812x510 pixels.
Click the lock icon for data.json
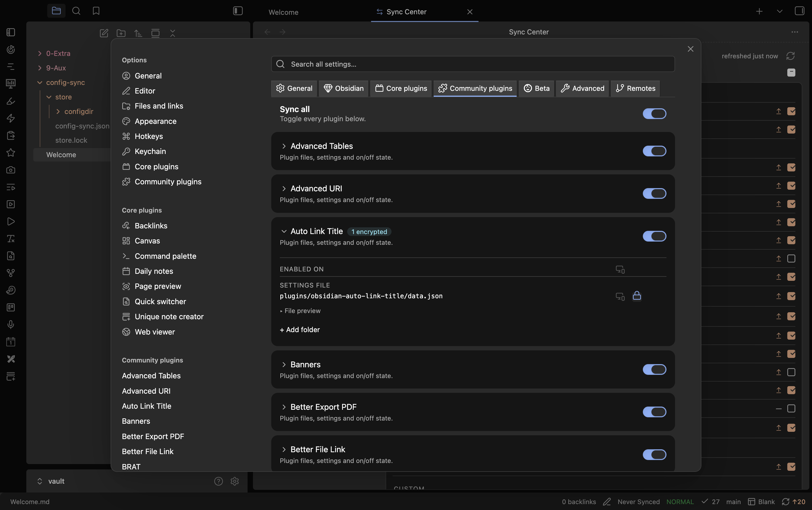click(636, 296)
